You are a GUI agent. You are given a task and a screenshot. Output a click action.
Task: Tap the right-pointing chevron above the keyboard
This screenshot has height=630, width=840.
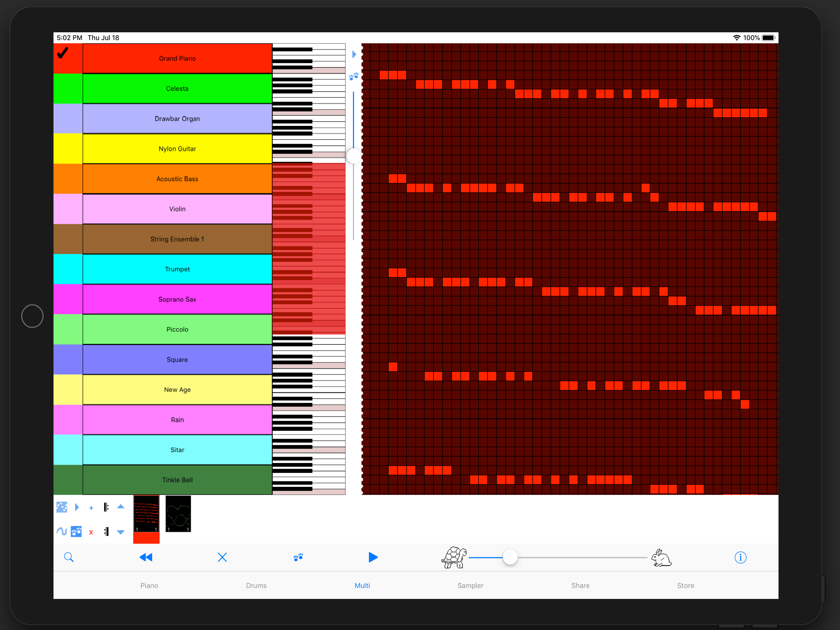(x=354, y=54)
